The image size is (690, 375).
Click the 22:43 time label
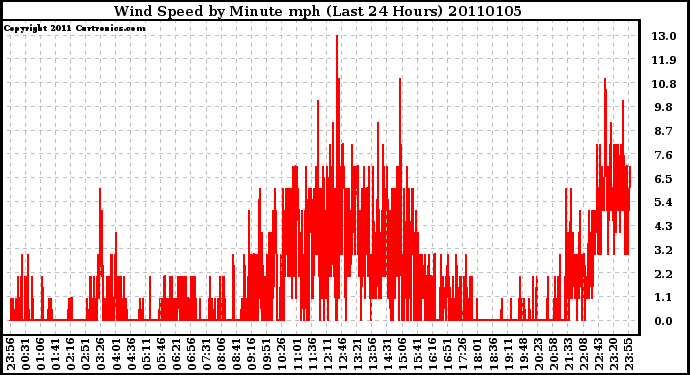tap(600, 355)
